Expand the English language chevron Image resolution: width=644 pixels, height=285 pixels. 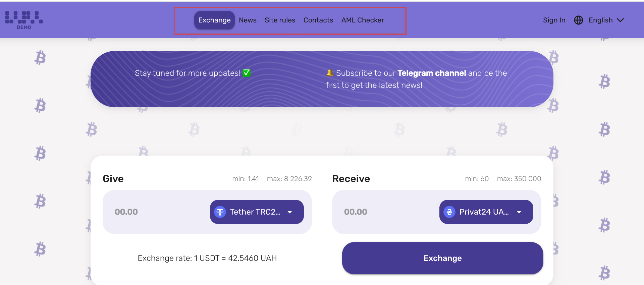621,20
